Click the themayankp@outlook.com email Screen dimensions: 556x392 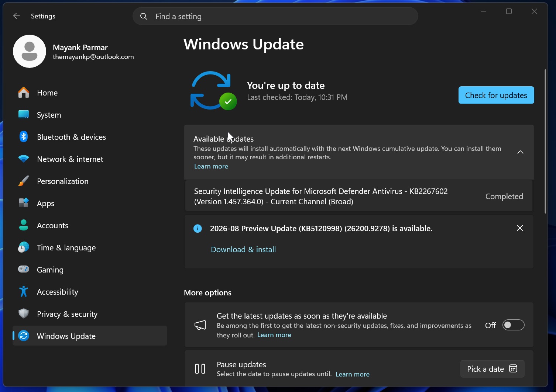[93, 57]
